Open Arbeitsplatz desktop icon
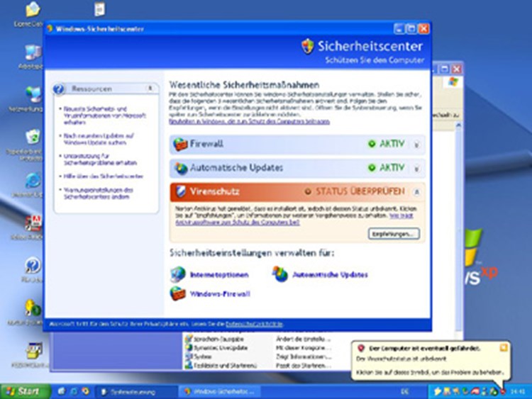The width and height of the screenshot is (532, 399). click(x=33, y=53)
